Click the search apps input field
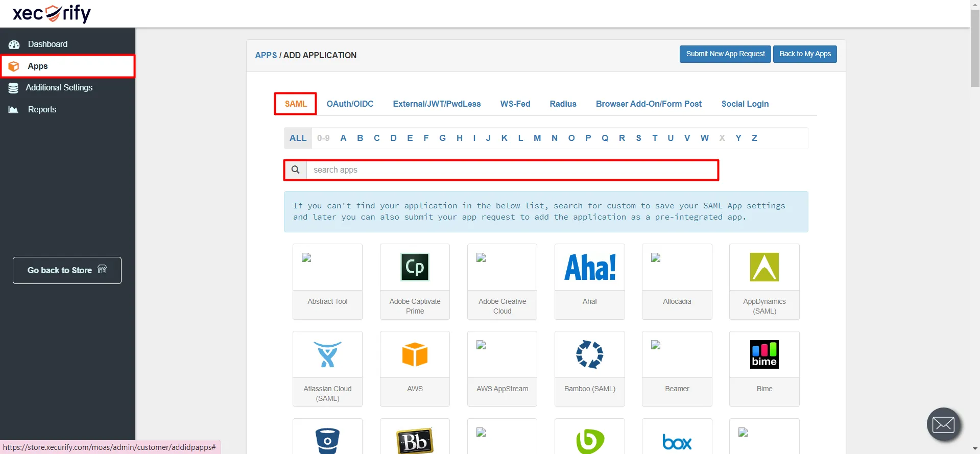Screen dimensions: 980x454 pos(512,170)
